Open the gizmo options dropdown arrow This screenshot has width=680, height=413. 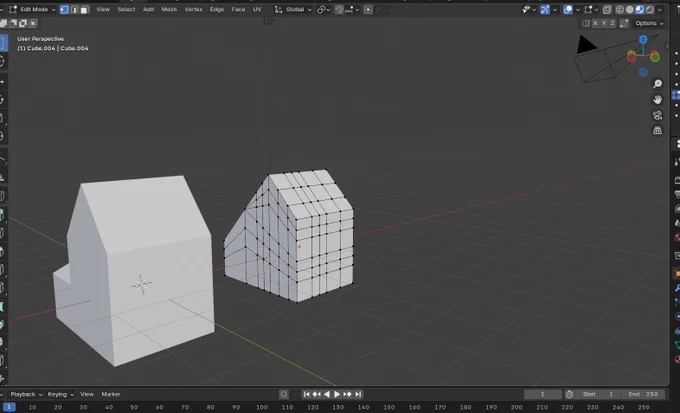pos(555,9)
